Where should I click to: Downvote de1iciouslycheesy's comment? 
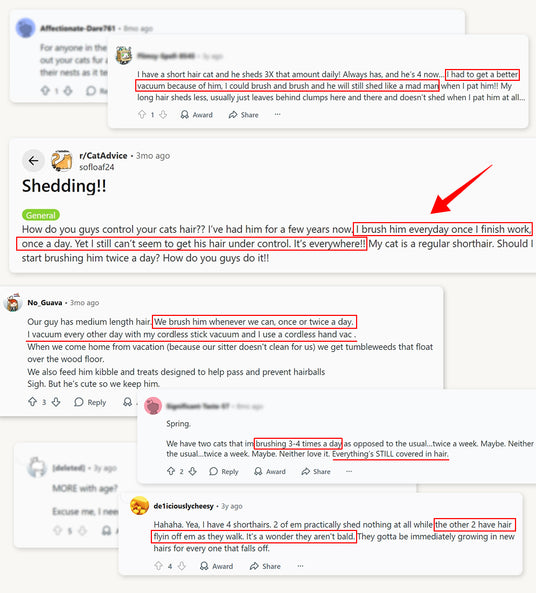(182, 566)
